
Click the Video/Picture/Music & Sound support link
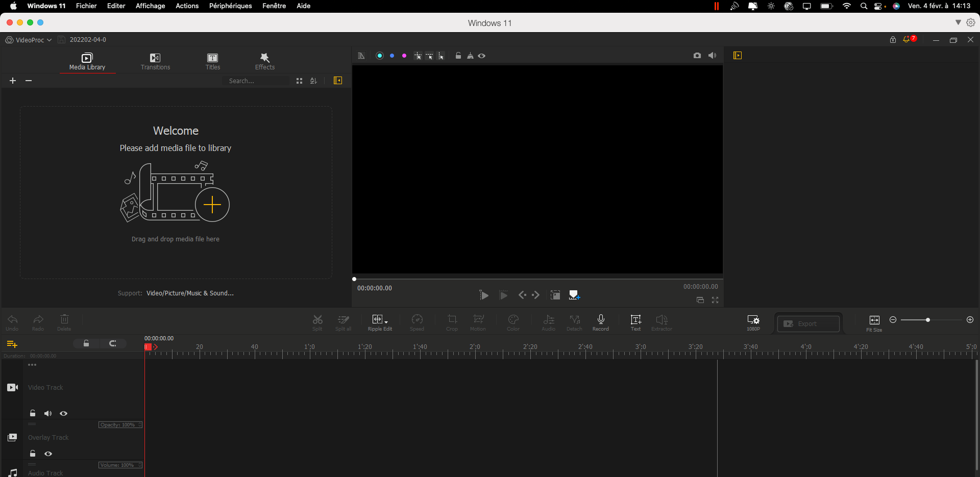click(x=190, y=293)
